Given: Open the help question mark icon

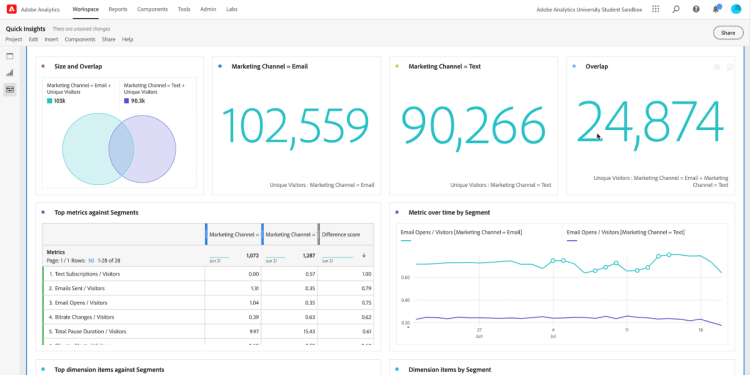Looking at the screenshot, I should (696, 9).
